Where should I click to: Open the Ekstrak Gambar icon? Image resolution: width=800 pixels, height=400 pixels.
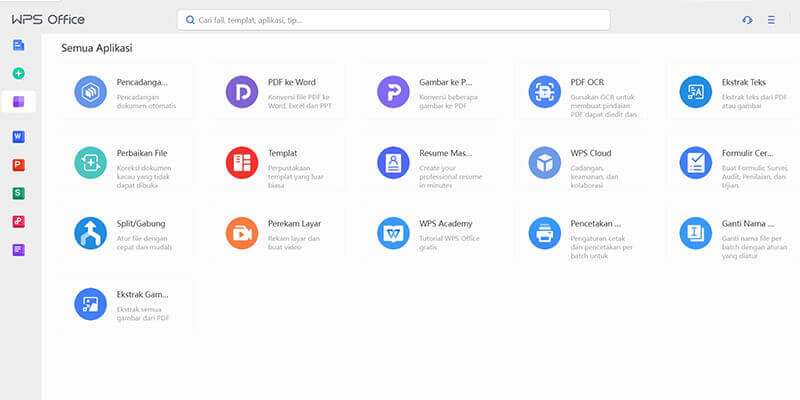click(90, 304)
